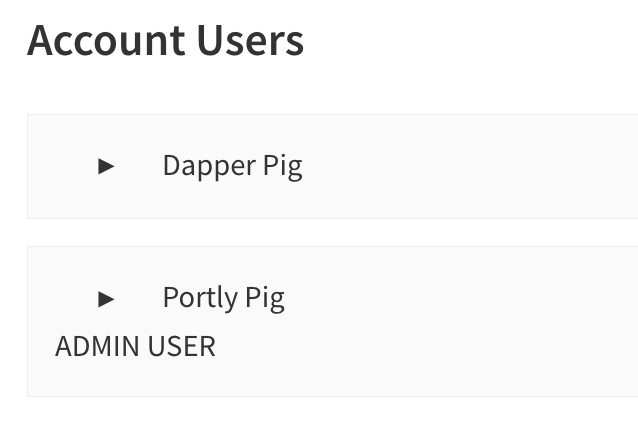The height and width of the screenshot is (438, 638).
Task: Click the word "USER" under Portly Pig
Action: tap(181, 347)
